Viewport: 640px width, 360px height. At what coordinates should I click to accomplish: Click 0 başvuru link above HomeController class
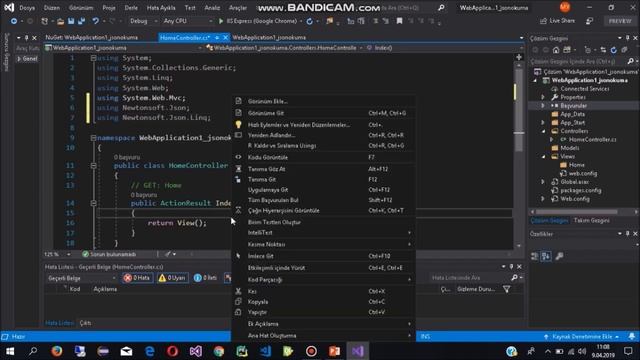[x=127, y=157]
